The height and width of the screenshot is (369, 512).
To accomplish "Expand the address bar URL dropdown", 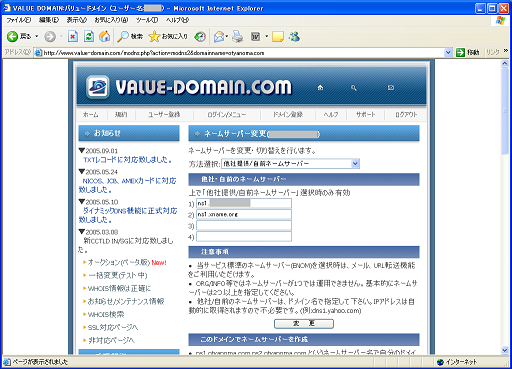I will [448, 53].
